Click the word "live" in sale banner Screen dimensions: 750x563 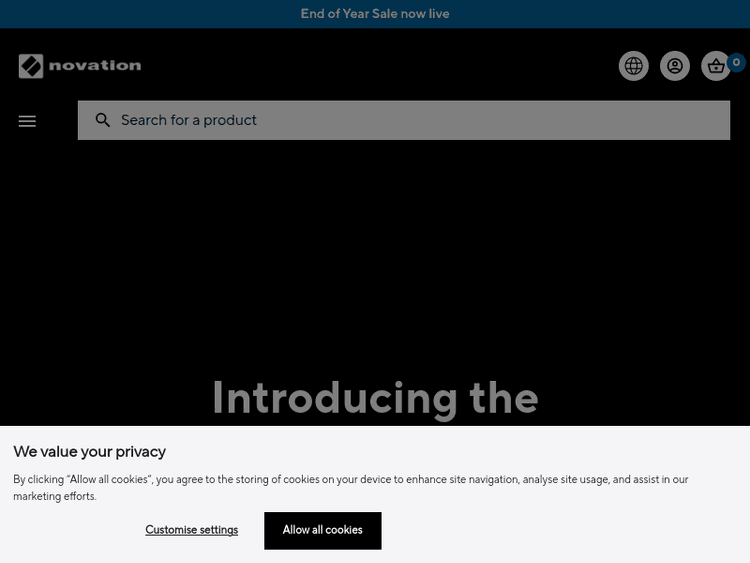[x=439, y=14]
